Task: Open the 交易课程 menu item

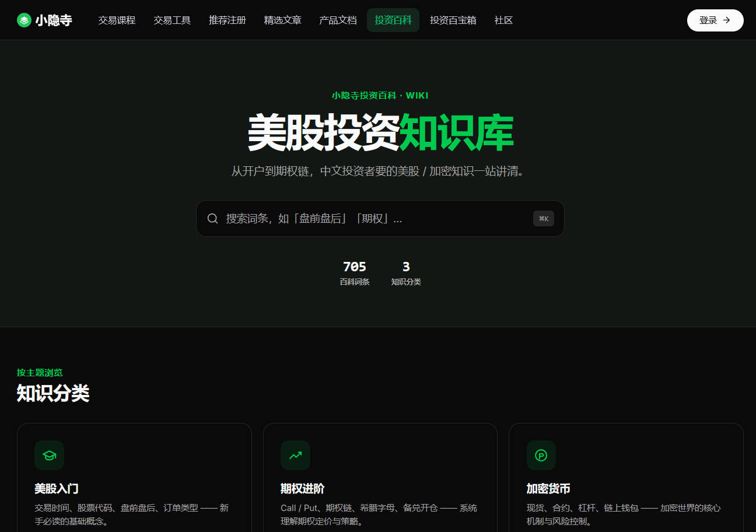Action: pyautogui.click(x=117, y=20)
